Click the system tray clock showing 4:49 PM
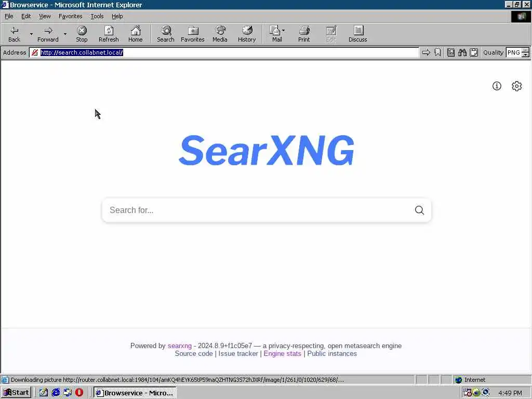 [510, 393]
